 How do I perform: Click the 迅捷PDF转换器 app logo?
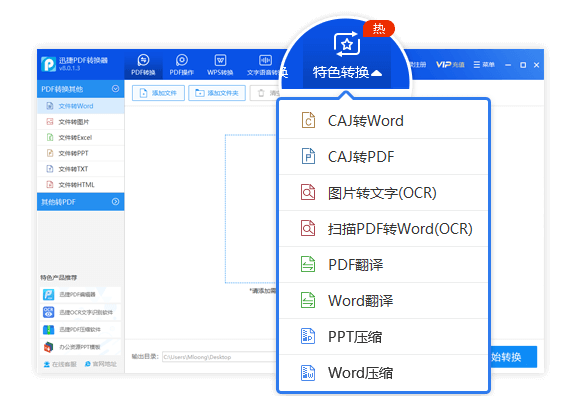(x=49, y=64)
